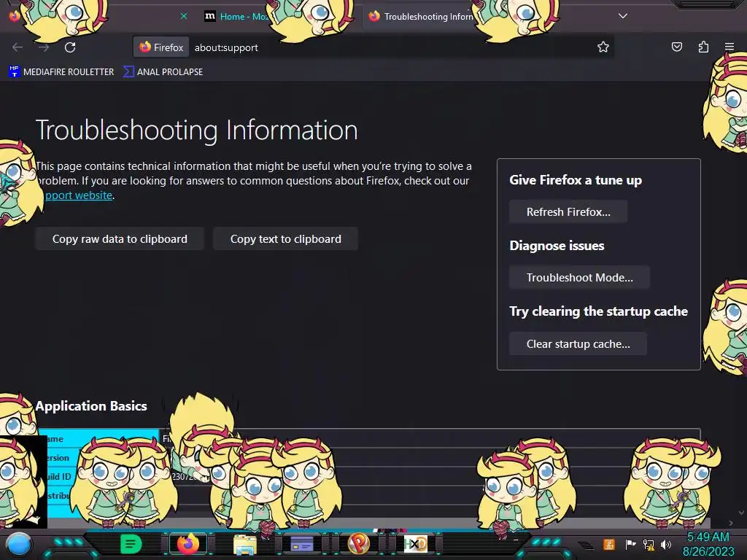The height and width of the screenshot is (560, 747).
Task: Open the volume speaker tray icon
Action: pos(666,544)
